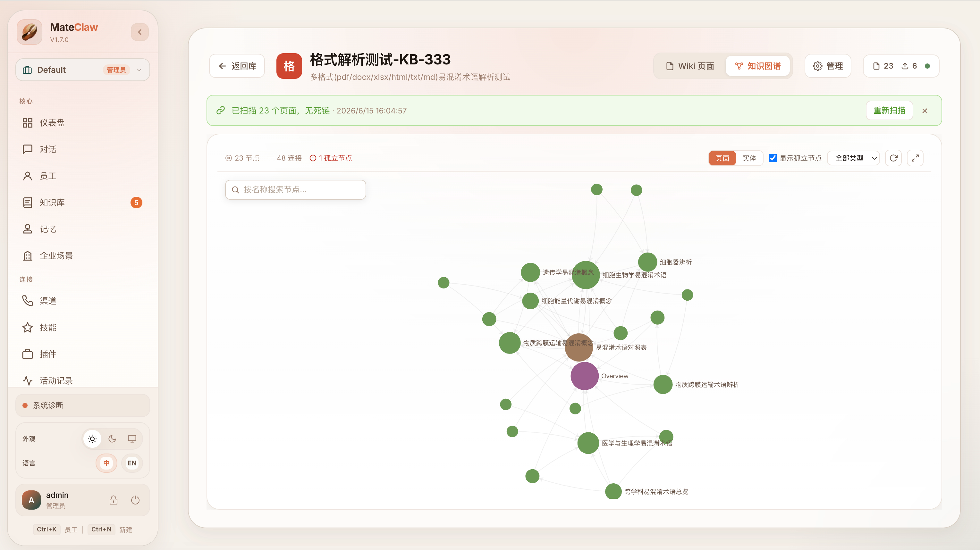Click the purple Overview node
The height and width of the screenshot is (550, 980).
click(x=584, y=376)
